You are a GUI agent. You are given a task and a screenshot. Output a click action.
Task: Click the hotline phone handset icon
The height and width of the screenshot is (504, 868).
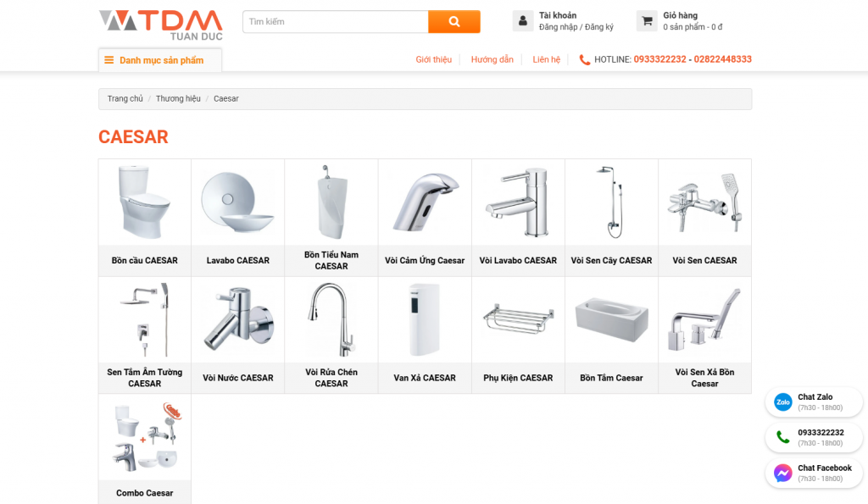[x=585, y=60]
